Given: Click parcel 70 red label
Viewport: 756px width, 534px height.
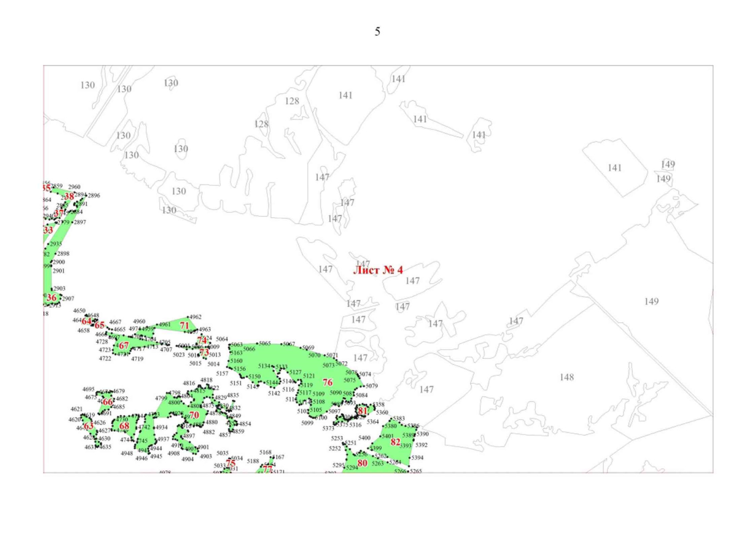Looking at the screenshot, I should click(x=194, y=415).
